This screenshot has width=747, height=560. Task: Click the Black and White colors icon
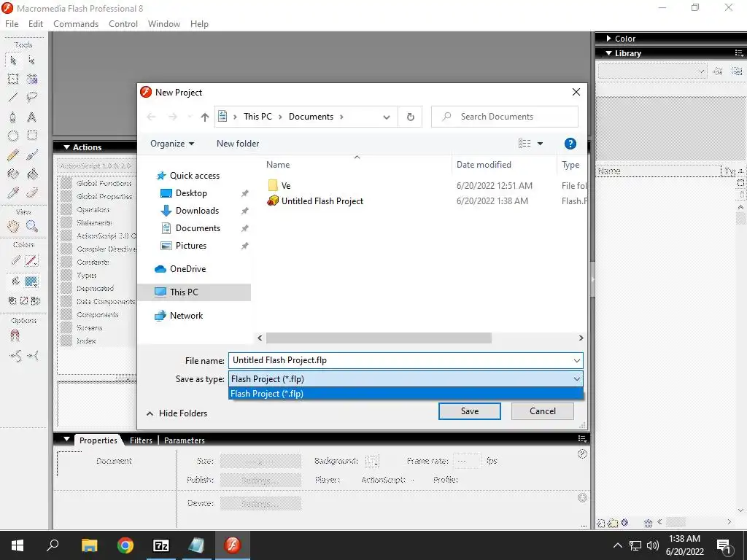12,300
